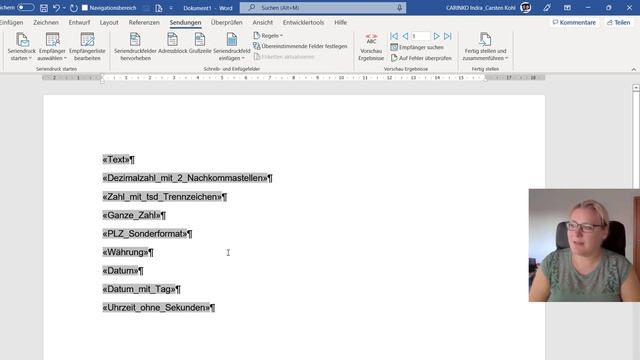Click into the Suchen search box

pyautogui.click(x=322, y=8)
